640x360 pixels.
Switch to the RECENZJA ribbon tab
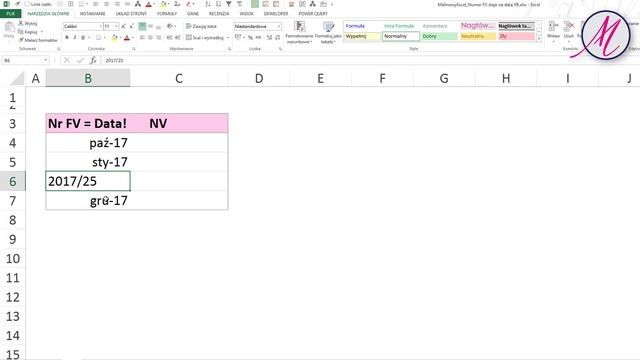(219, 13)
